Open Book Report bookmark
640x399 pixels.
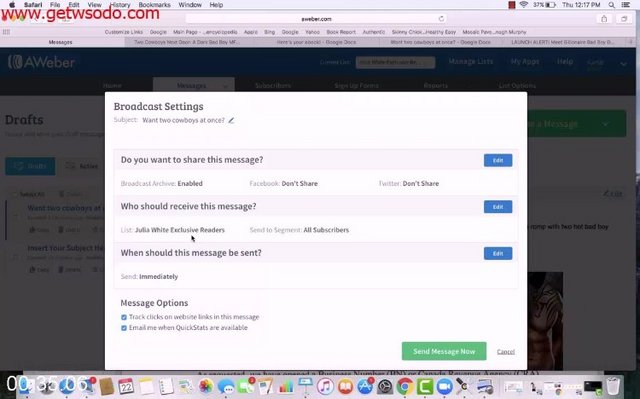341,32
